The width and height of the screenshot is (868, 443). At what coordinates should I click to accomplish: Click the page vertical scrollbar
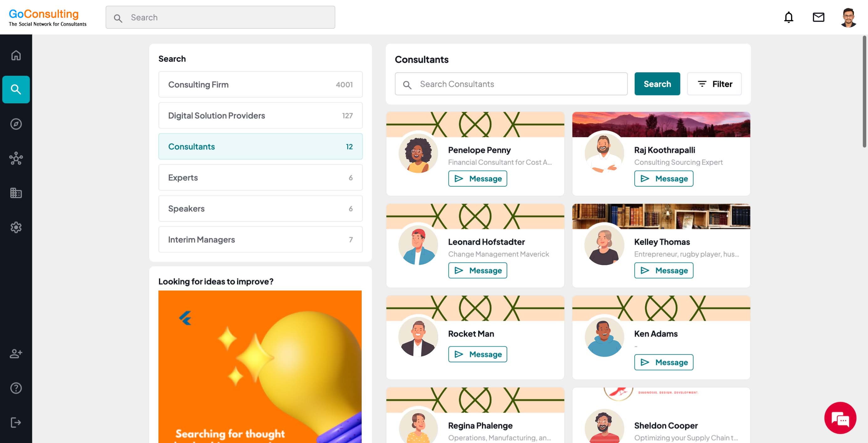[864, 91]
